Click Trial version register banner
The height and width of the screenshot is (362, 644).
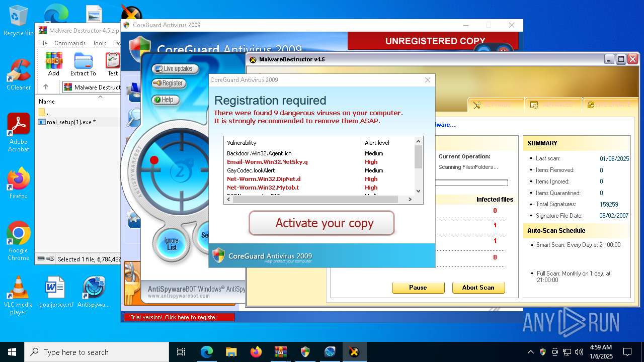coord(179,317)
